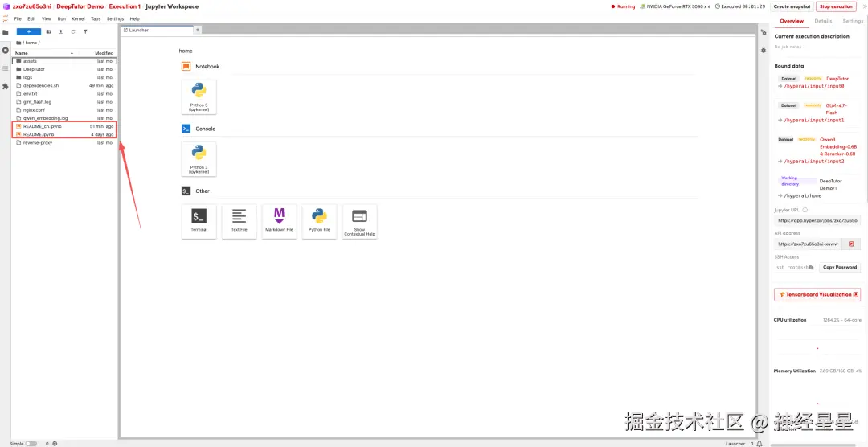The image size is (868, 447).
Task: Click the open API address icon button
Action: (851, 244)
